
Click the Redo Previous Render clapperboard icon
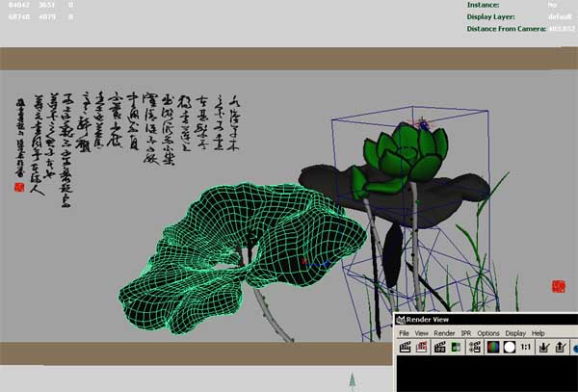(x=406, y=347)
